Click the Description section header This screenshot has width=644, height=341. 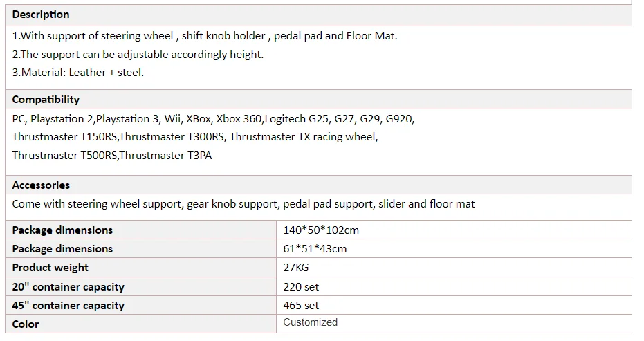(41, 15)
